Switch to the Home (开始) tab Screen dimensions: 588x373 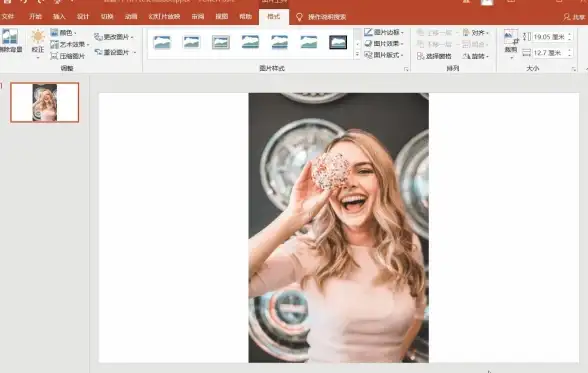click(x=35, y=16)
